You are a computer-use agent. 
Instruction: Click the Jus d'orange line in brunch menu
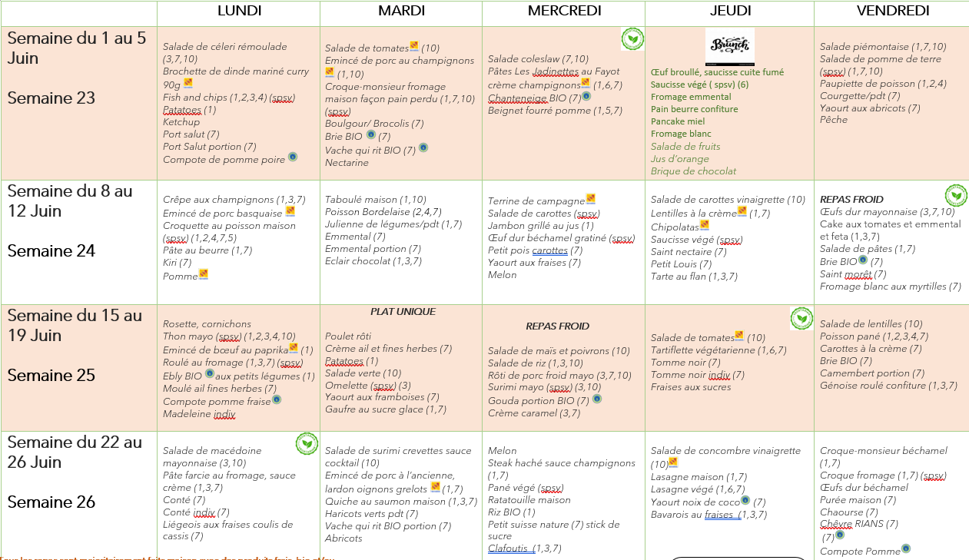point(680,159)
